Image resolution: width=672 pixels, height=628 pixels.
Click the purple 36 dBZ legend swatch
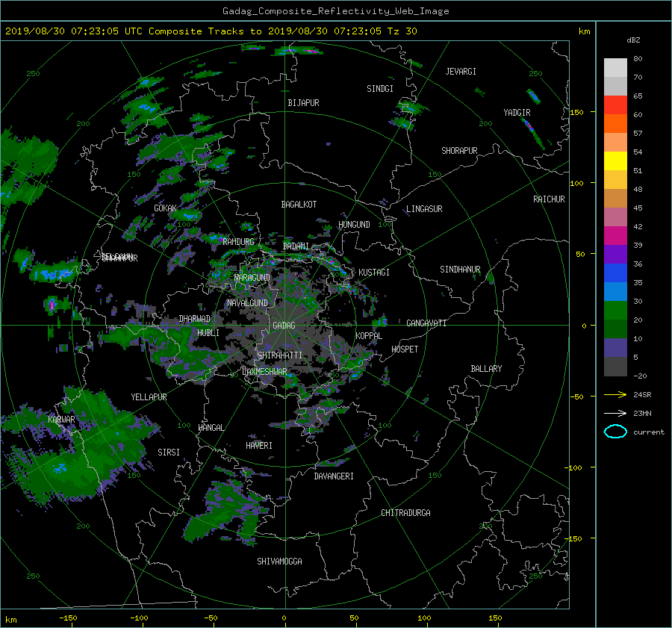point(615,255)
